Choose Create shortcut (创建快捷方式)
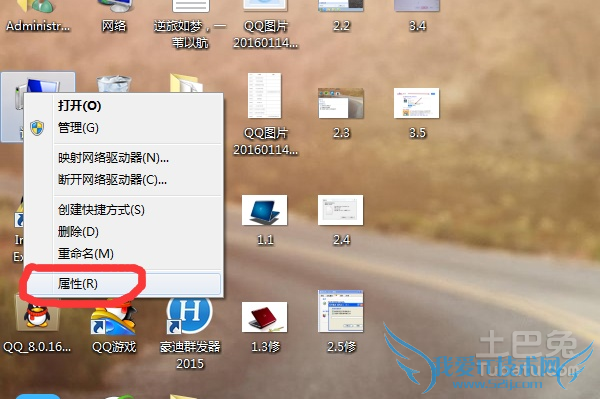Viewport: 600px width, 399px height. point(124,210)
